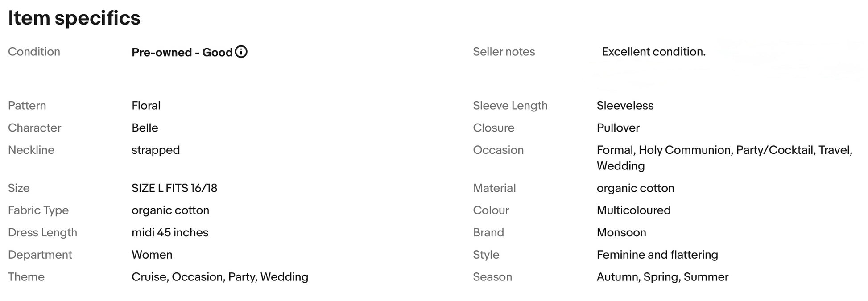The width and height of the screenshot is (868, 301).
Task: Click the Sleeveless sleeve length value
Action: click(x=625, y=106)
